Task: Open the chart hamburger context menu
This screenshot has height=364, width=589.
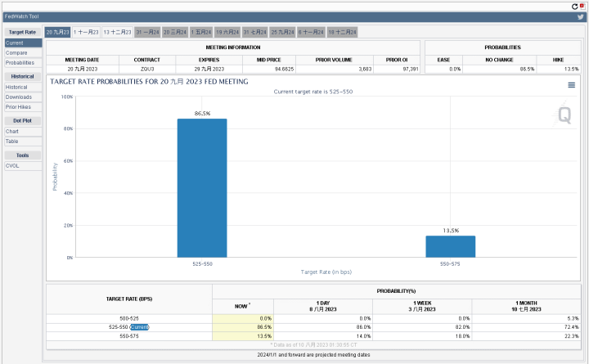Action: [x=571, y=85]
